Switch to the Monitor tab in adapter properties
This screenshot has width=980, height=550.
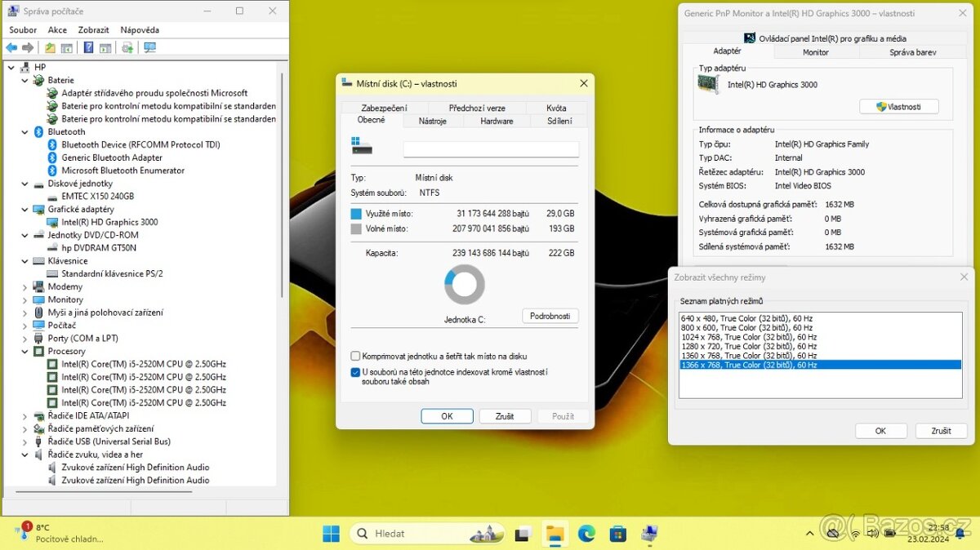coord(815,51)
